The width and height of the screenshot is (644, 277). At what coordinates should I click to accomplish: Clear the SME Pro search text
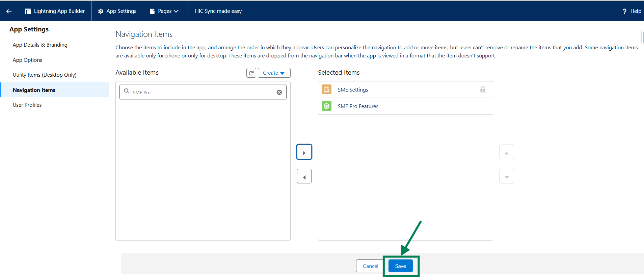tap(279, 93)
